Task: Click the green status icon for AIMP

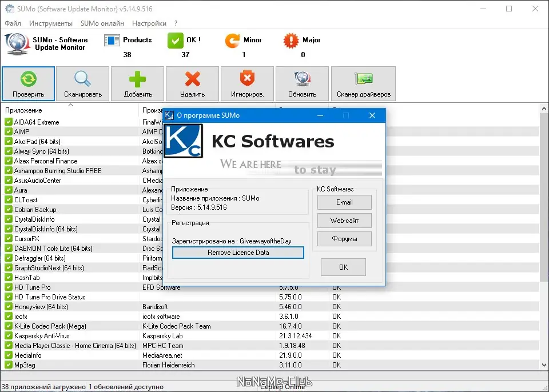Action: (x=9, y=131)
